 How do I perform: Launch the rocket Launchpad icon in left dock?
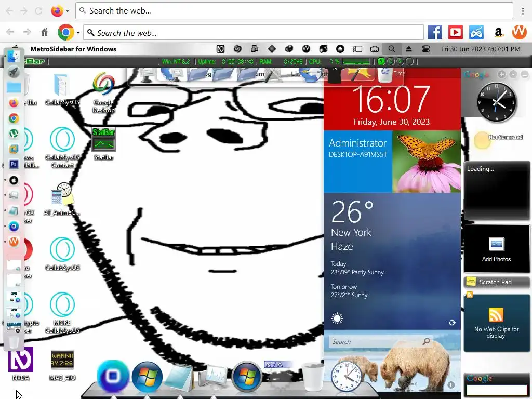point(14,72)
